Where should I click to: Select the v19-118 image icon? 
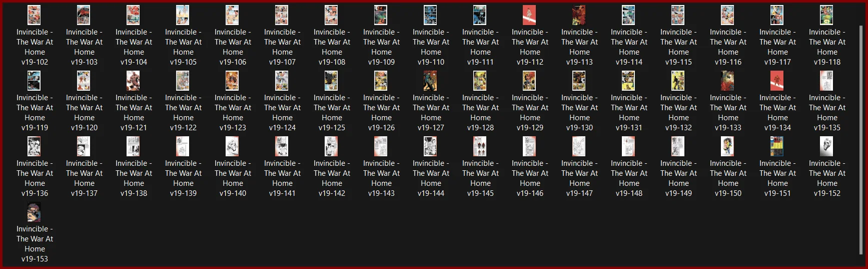click(826, 16)
